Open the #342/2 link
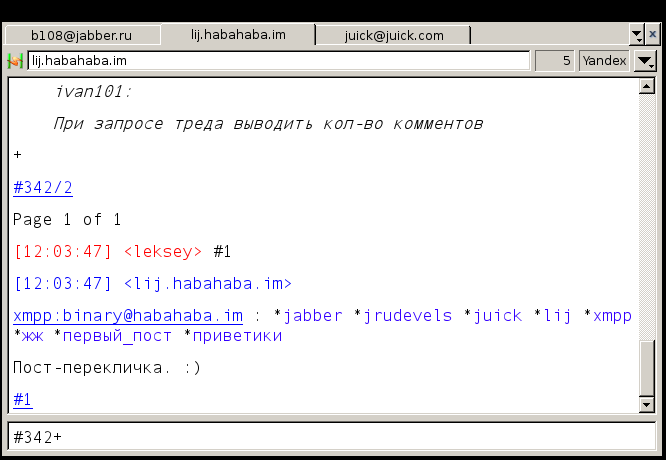 pos(43,187)
